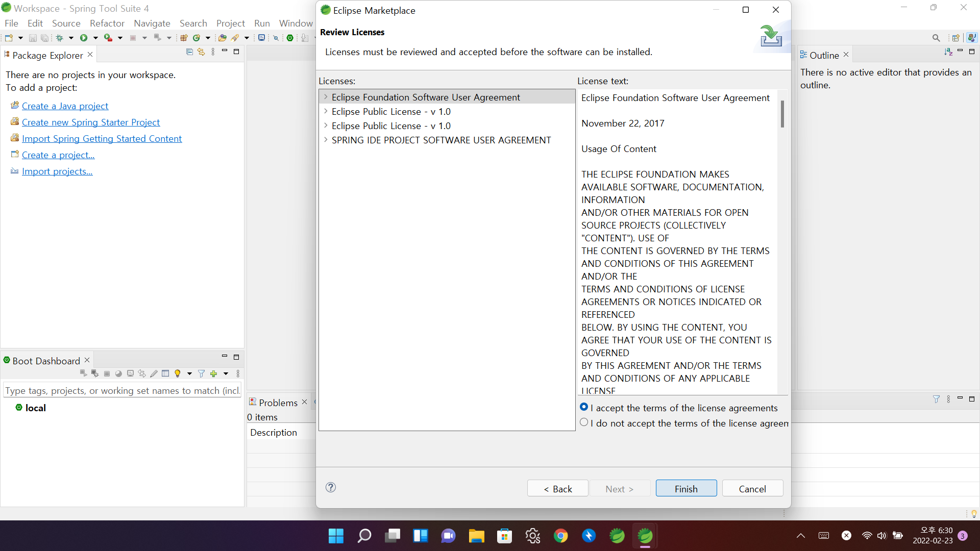The width and height of the screenshot is (980, 551).
Task: Click the Boot Dashboard toolbar shortcut icon
Action: click(290, 38)
